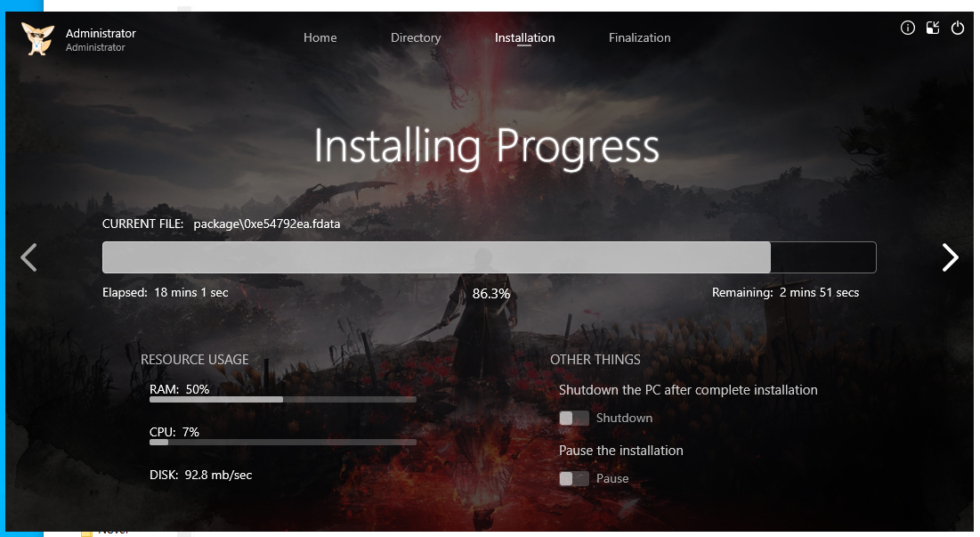Click the DISK 92.8 mb/sec reading
Viewport: 980px width, 537px height.
tap(200, 476)
